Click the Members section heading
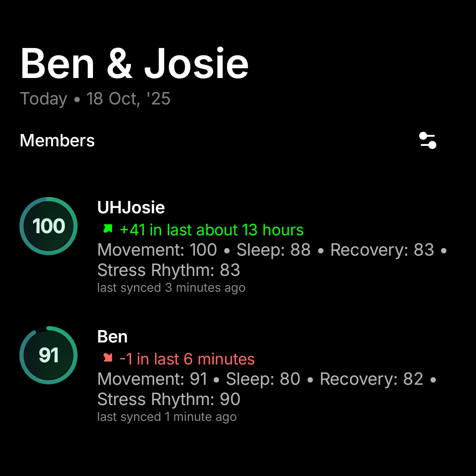This screenshot has height=476, width=476. [x=57, y=141]
